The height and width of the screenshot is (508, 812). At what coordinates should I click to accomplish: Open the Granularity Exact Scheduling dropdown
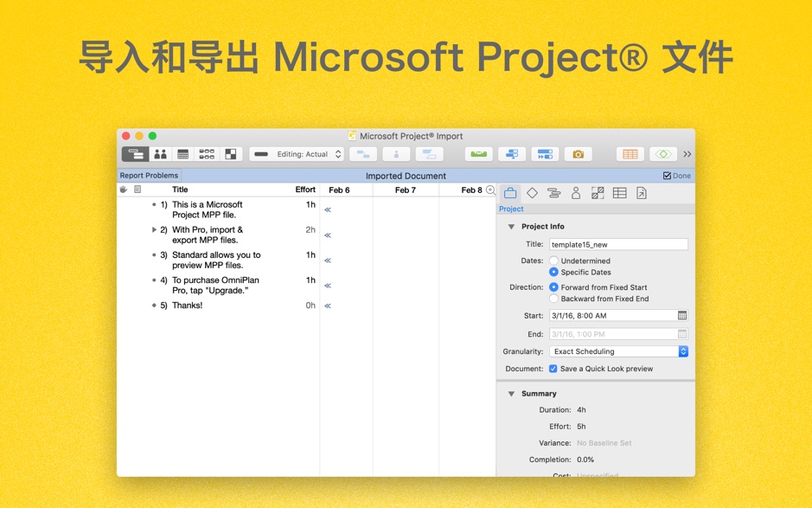pyautogui.click(x=618, y=351)
